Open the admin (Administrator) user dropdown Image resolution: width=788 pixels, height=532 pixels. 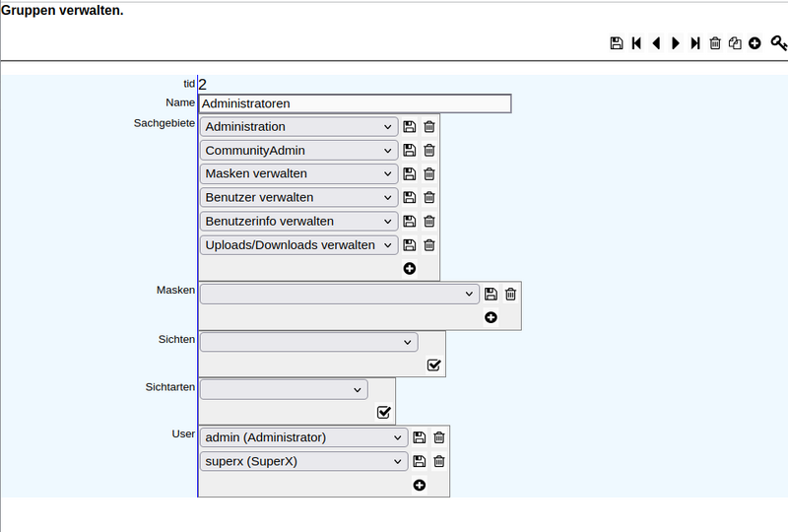coord(303,437)
